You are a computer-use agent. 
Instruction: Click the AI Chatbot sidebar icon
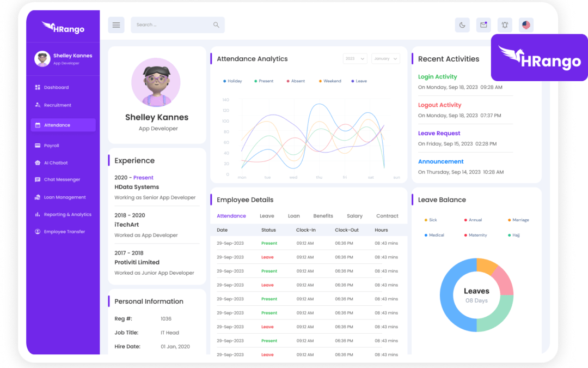click(x=38, y=162)
